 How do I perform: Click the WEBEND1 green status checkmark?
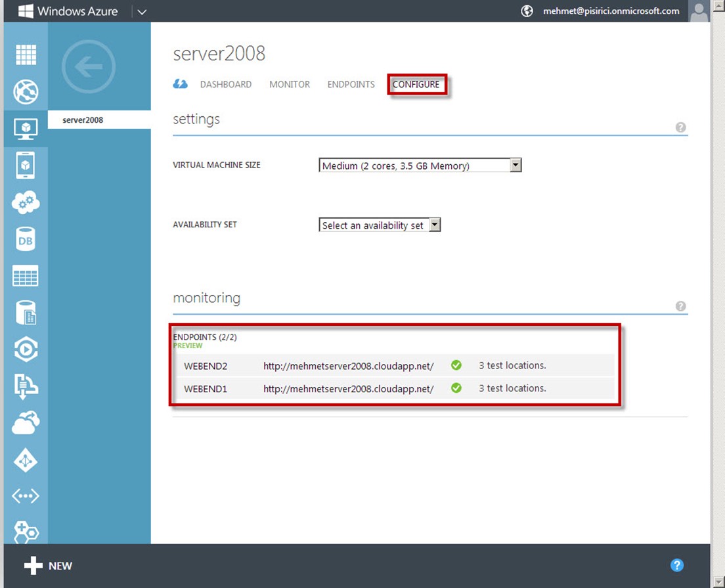[456, 388]
